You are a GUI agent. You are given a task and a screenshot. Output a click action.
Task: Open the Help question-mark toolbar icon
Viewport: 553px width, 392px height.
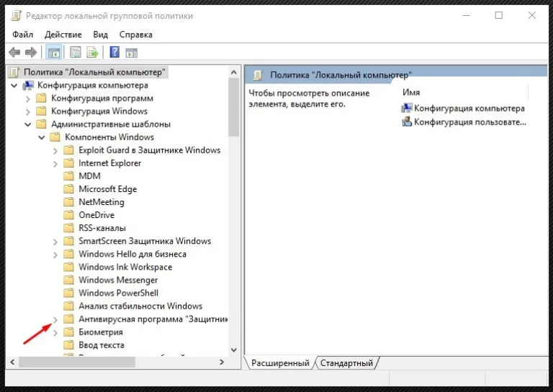coord(114,52)
